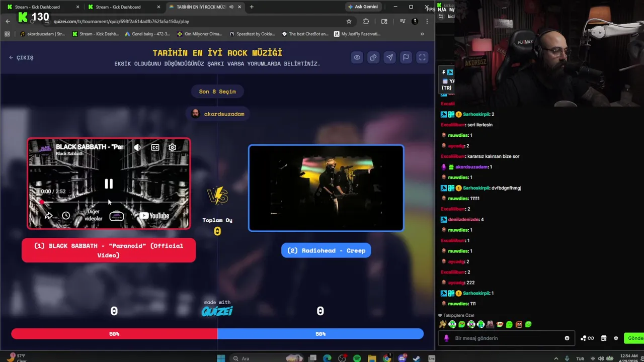The width and height of the screenshot is (644, 362).
Task: Open My JustFly Reservati bookmark
Action: 357,34
